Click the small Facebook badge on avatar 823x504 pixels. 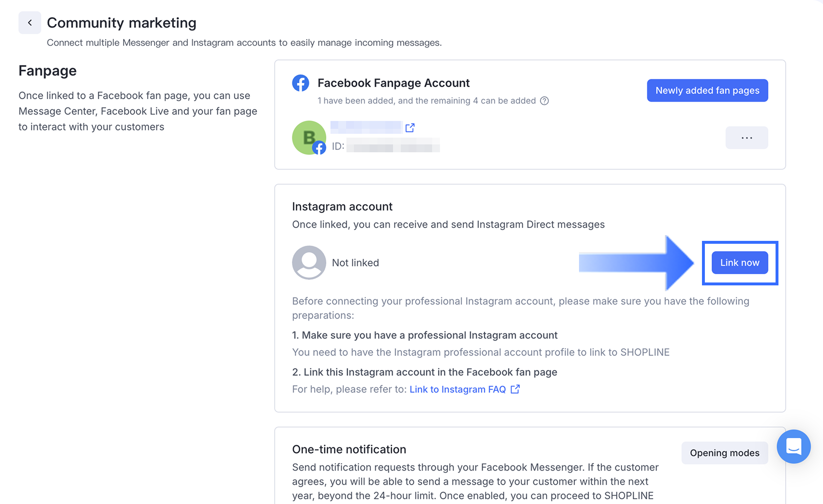(319, 148)
